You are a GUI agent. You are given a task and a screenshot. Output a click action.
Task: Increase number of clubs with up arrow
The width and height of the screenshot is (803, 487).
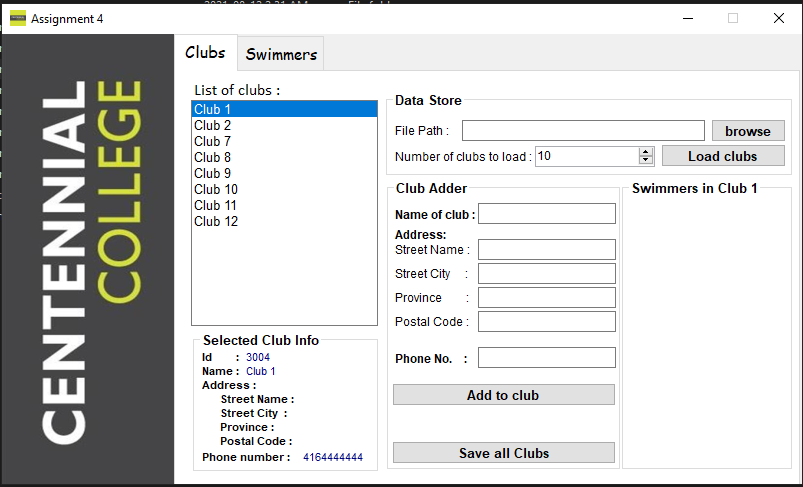(x=646, y=152)
